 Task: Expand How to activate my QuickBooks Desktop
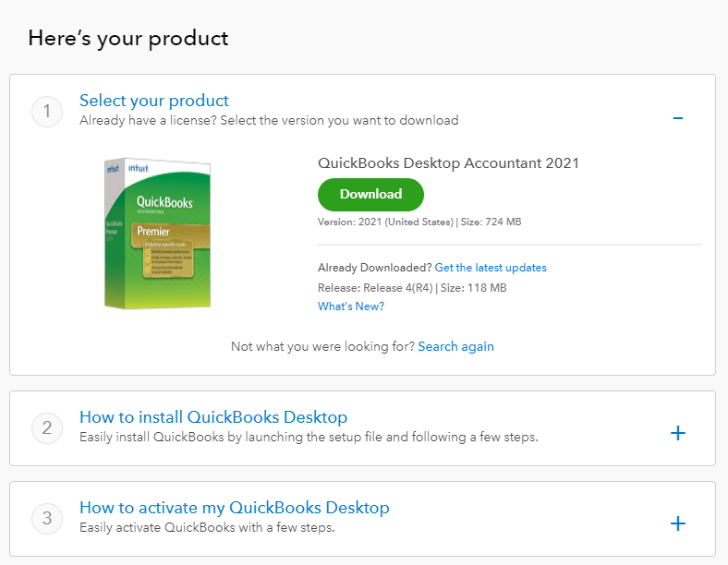pos(677,523)
